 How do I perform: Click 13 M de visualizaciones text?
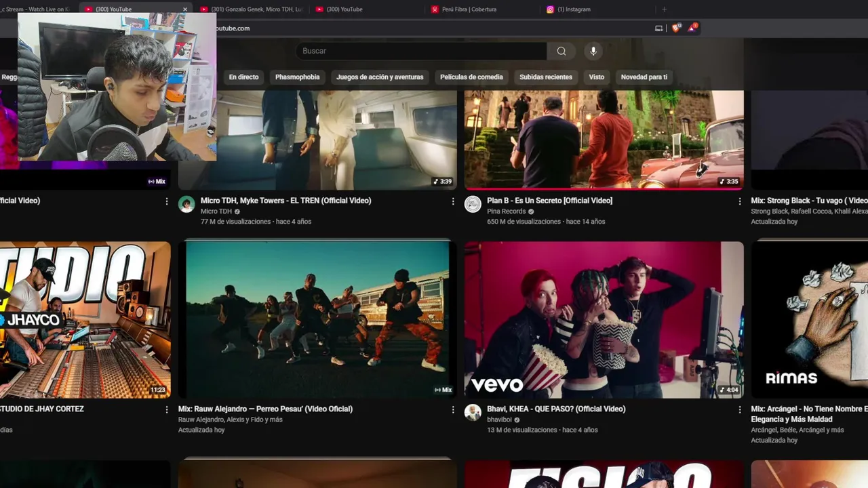[522, 430]
